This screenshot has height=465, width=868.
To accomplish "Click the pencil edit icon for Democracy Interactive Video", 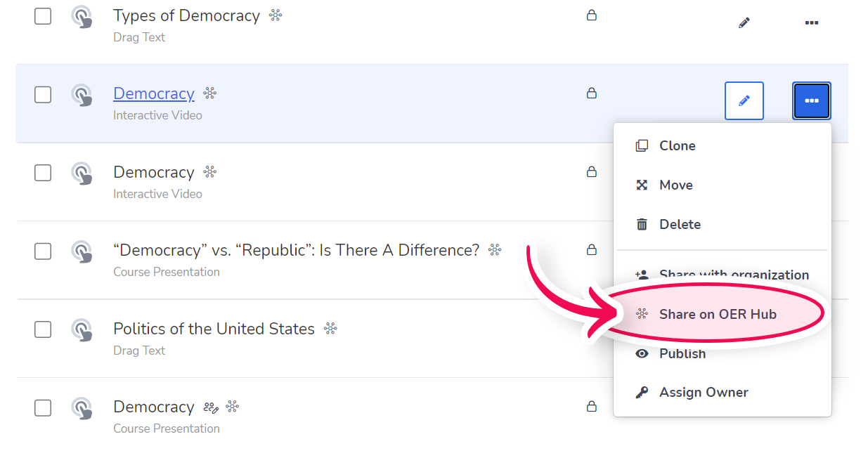I will pos(744,100).
